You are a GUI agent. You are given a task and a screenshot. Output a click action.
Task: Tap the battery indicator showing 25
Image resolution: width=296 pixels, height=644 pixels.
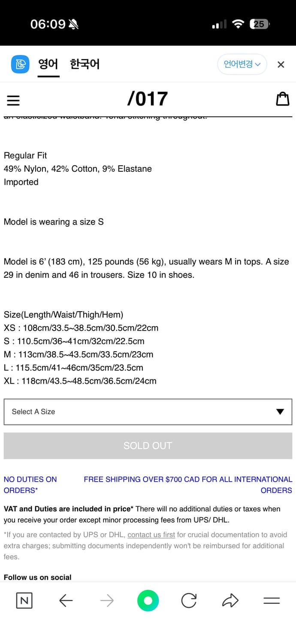[260, 24]
